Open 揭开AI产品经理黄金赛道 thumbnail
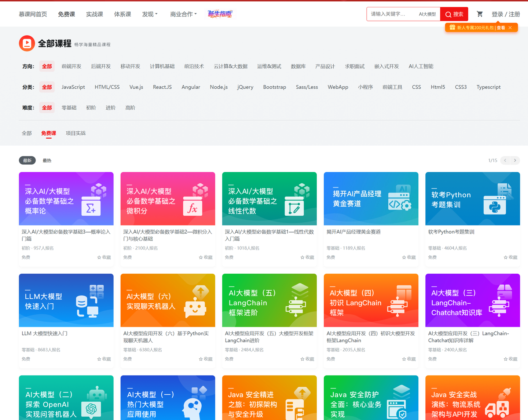The width and height of the screenshot is (528, 420). tap(371, 198)
